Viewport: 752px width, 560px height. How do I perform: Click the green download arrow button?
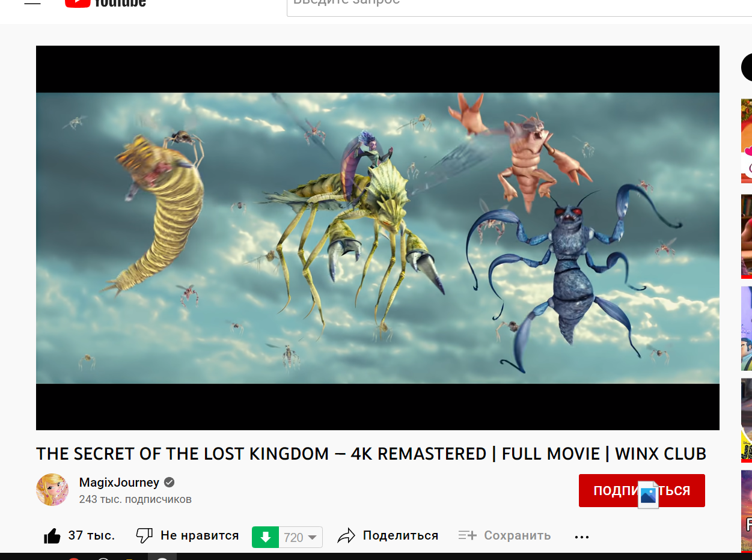[265, 537]
